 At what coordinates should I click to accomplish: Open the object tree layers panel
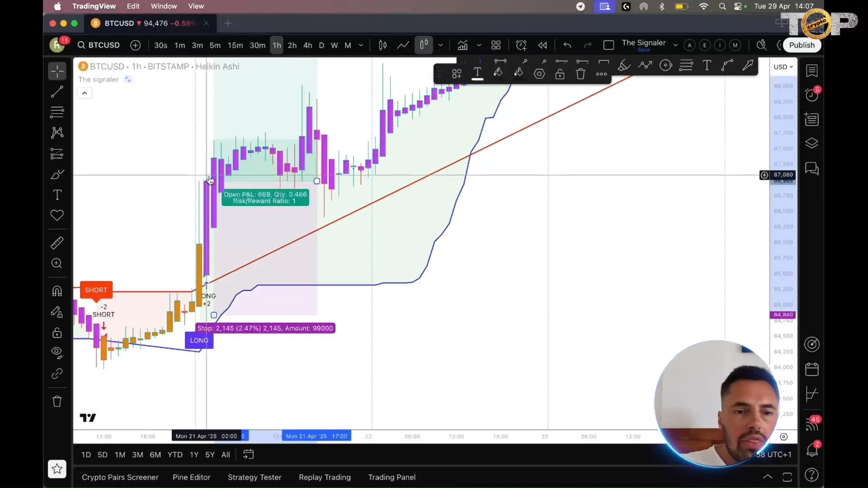pos(812,144)
